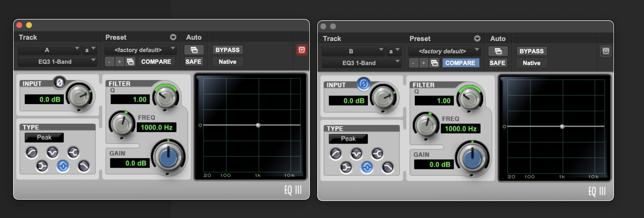Image resolution: width=644 pixels, height=218 pixels.
Task: Open insert position selector in track B window
Action: [x=394, y=51]
